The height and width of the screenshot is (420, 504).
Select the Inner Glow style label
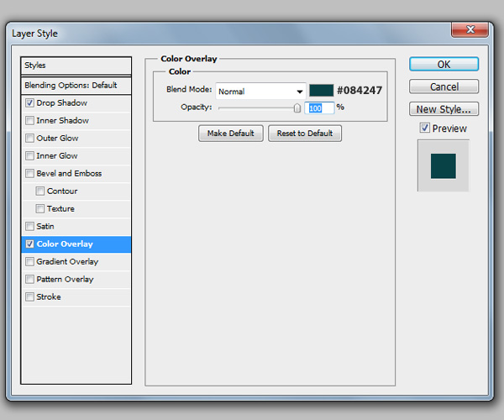57,156
